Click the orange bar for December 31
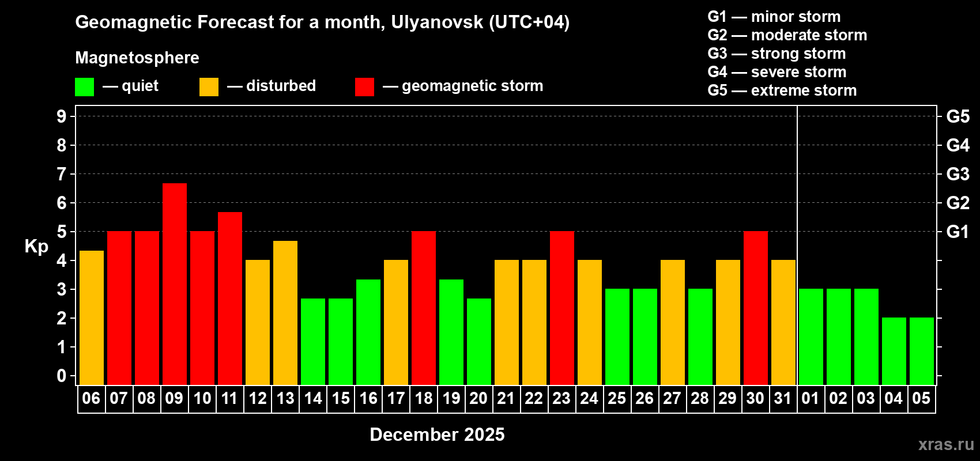This screenshot has width=980, height=461. (x=783, y=323)
